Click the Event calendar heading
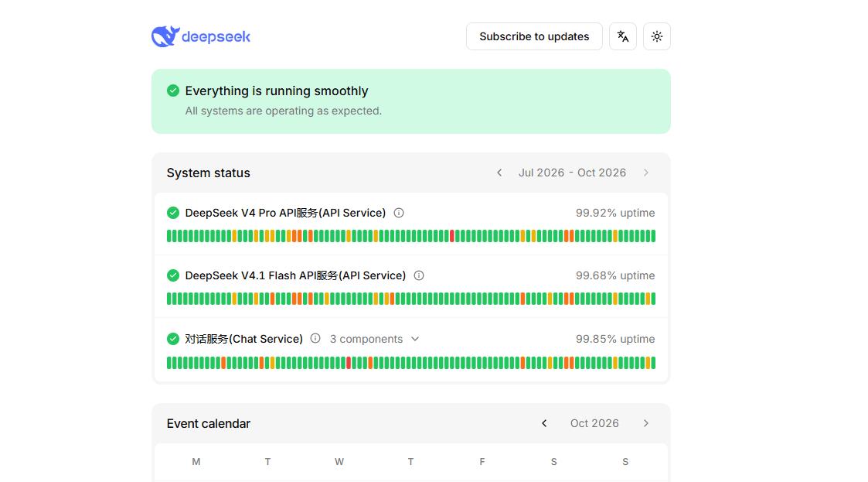 tap(208, 423)
